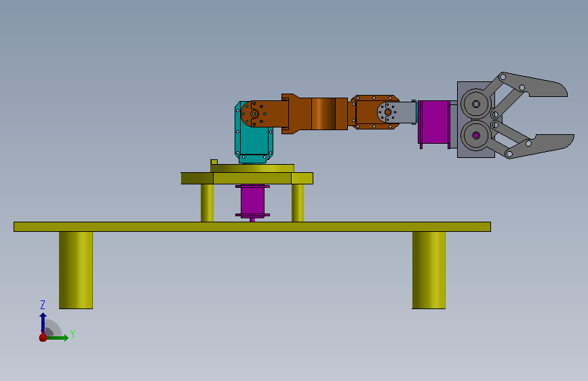588x381 pixels.
Task: Select the lower gripper gear with purple center
Action: click(476, 136)
